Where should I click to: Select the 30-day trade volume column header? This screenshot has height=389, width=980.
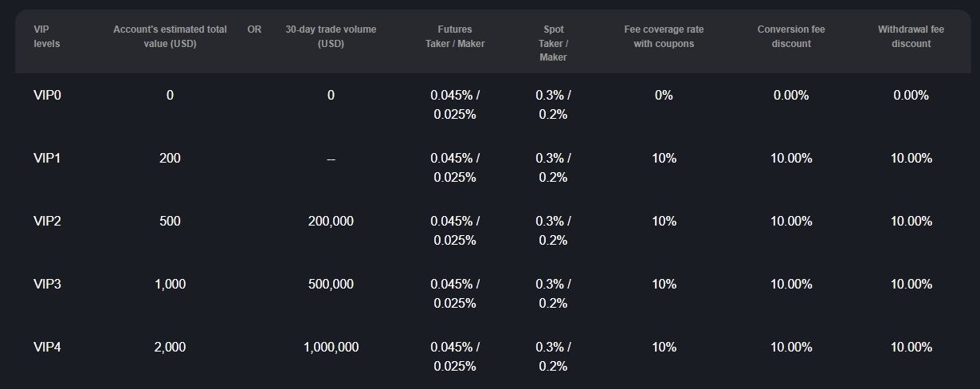(x=331, y=37)
